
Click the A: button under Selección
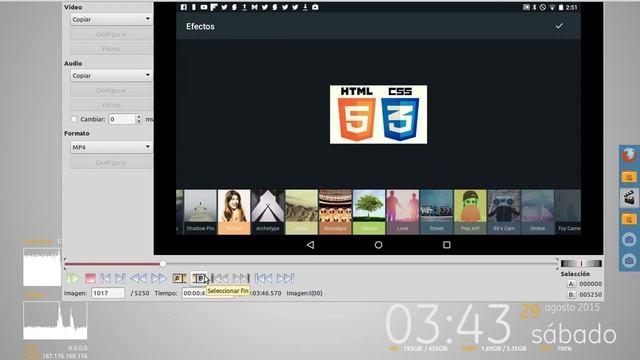[571, 284]
